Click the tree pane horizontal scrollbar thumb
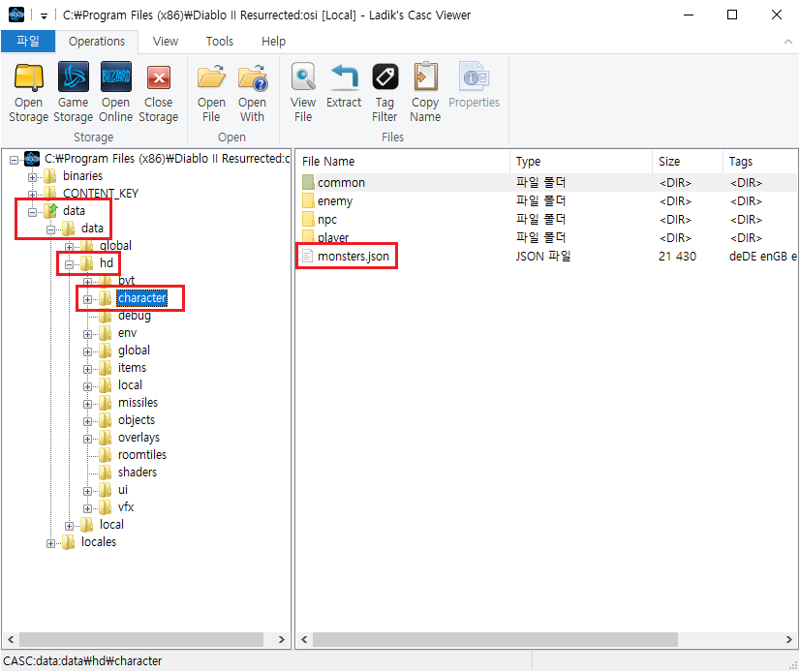The image size is (800, 672). coord(141,639)
